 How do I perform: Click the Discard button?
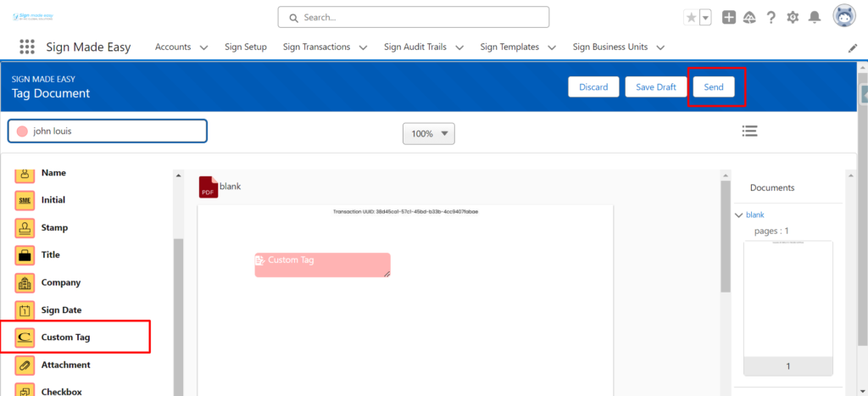click(x=593, y=87)
